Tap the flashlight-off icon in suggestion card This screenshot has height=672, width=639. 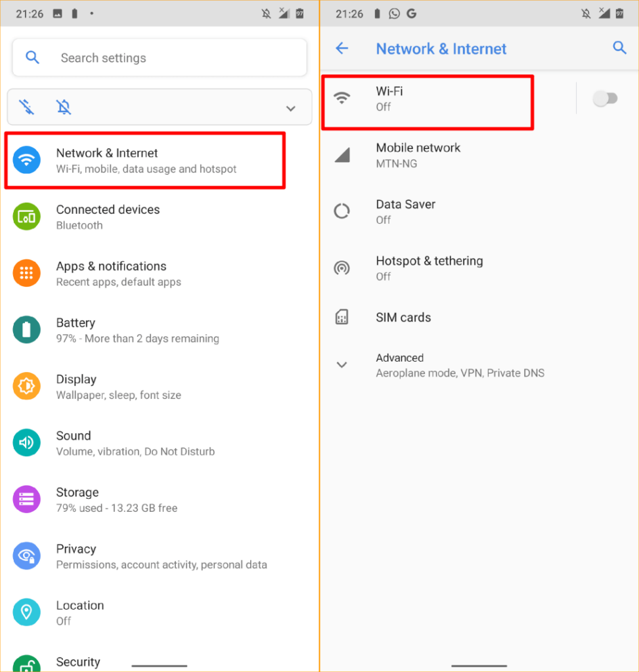coord(26,107)
